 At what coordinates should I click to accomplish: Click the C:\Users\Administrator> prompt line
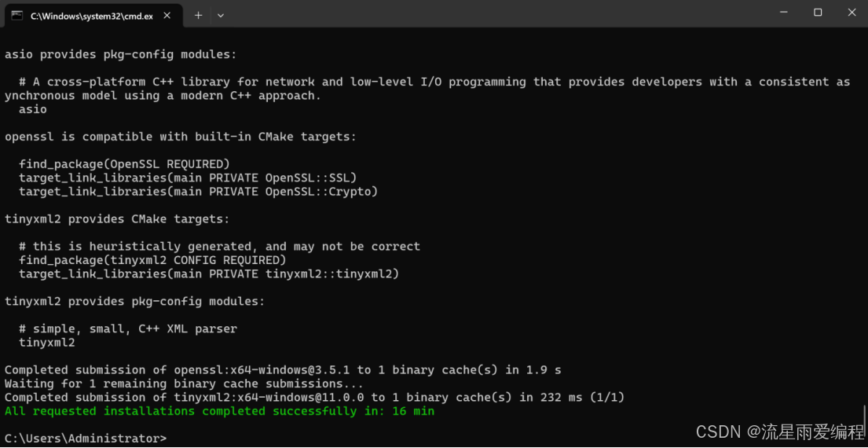[x=86, y=438]
